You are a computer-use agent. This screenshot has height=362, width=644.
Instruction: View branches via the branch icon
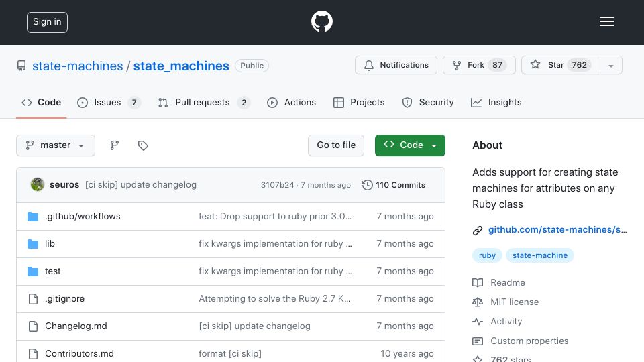(115, 145)
